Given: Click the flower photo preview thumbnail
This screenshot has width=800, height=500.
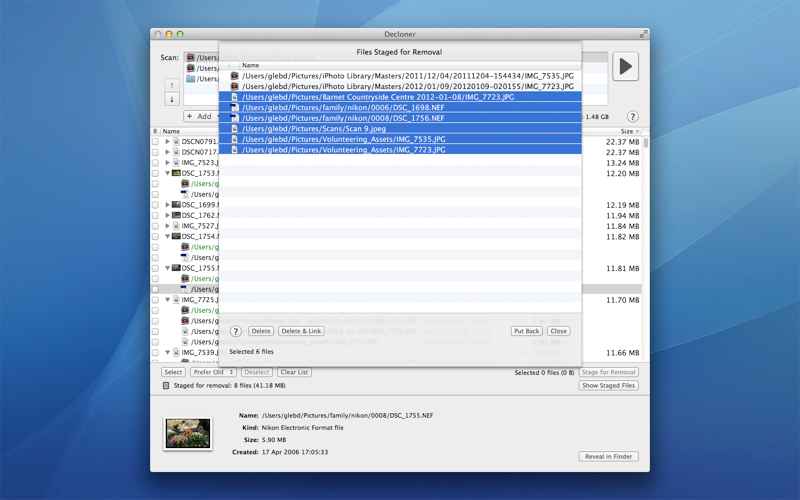Looking at the screenshot, I should [188, 434].
